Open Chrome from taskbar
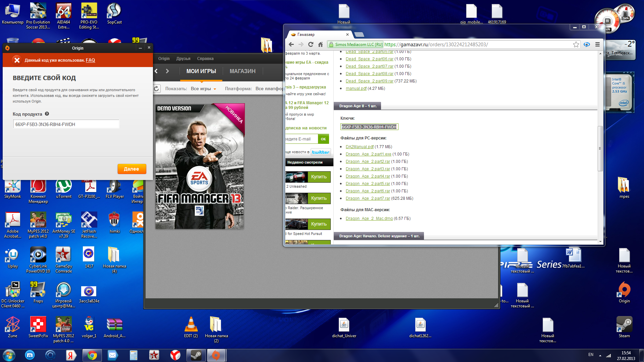644x362 pixels. coord(92,355)
